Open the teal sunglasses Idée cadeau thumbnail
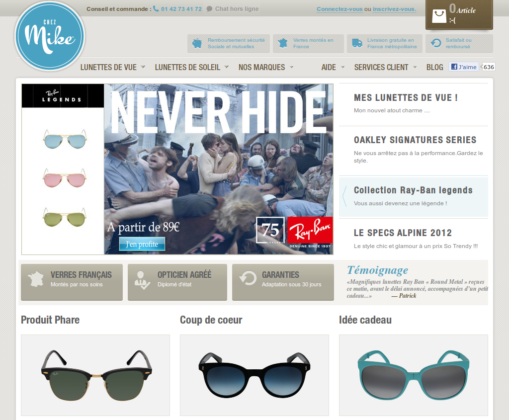This screenshot has height=420, width=509. pos(414,375)
